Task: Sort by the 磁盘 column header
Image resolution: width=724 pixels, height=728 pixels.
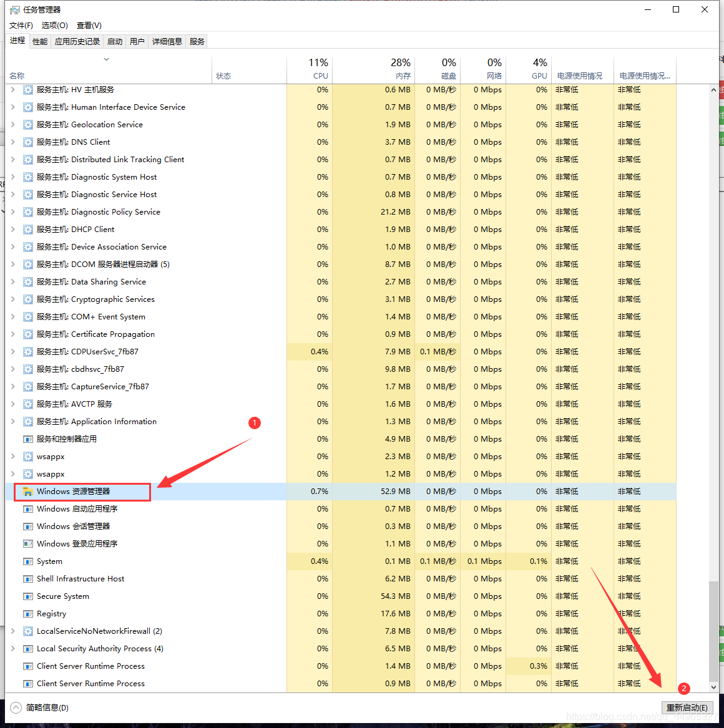Action: click(437, 70)
